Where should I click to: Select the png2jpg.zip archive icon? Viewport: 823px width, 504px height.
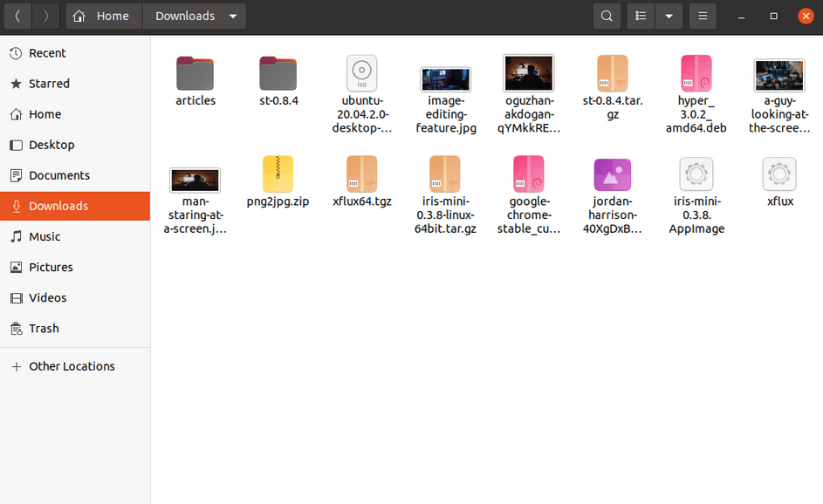point(278,174)
